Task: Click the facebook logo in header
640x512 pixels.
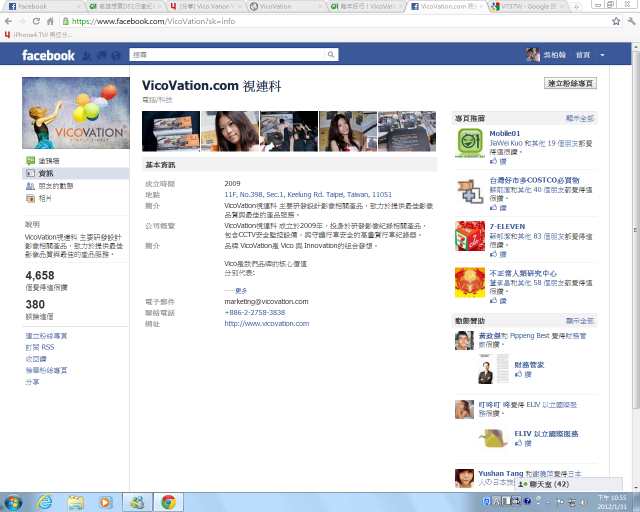Action: click(48, 55)
